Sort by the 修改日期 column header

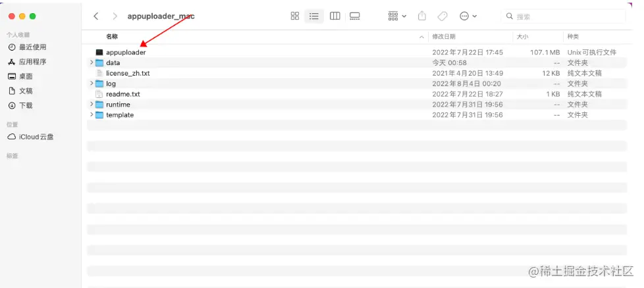click(x=444, y=37)
